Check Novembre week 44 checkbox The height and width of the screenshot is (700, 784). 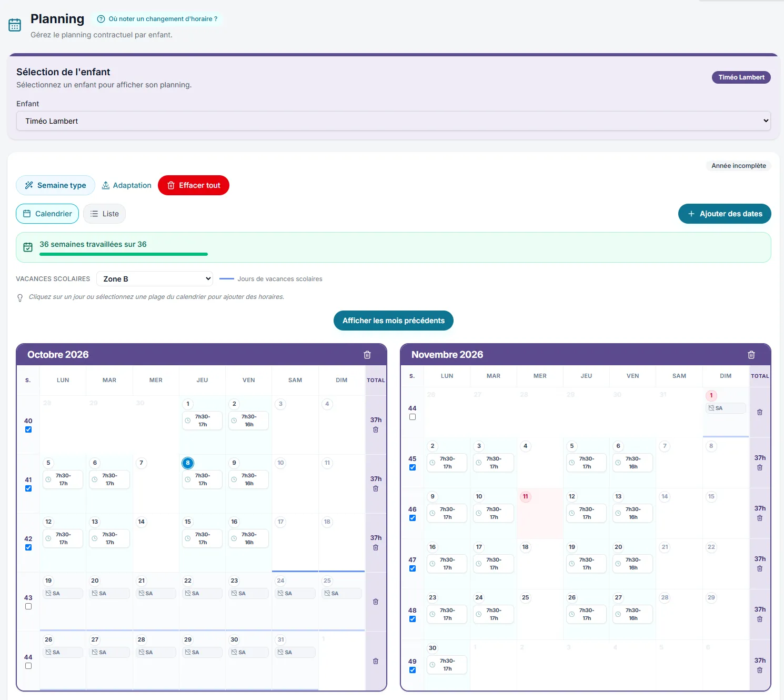(x=413, y=417)
